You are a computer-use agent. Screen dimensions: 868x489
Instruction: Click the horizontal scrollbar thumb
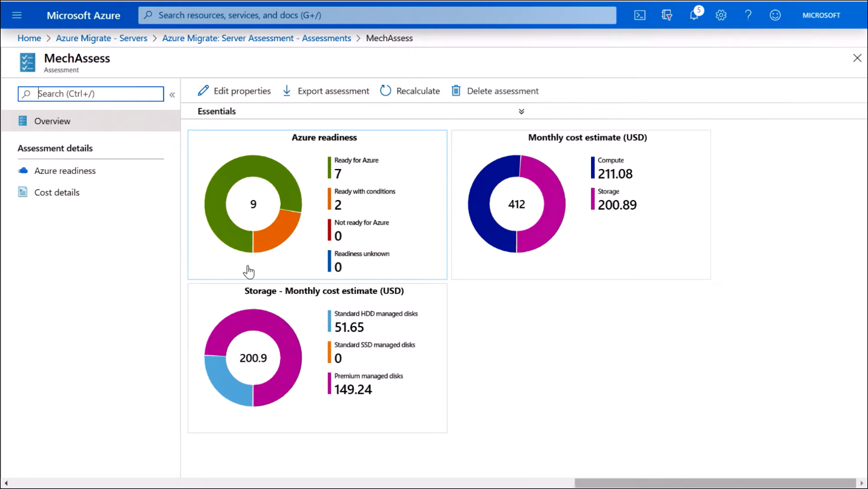714,483
